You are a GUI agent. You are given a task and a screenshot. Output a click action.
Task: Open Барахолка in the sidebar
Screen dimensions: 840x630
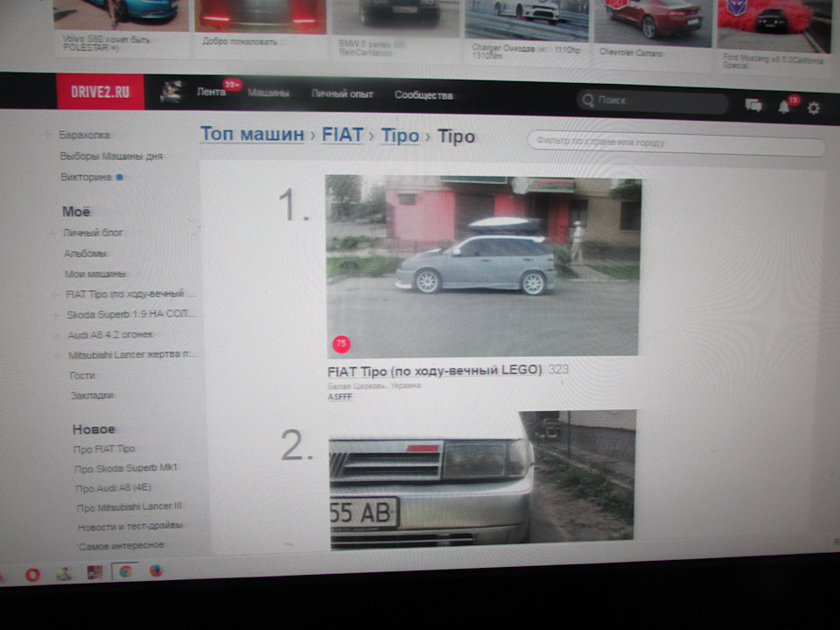tap(85, 135)
